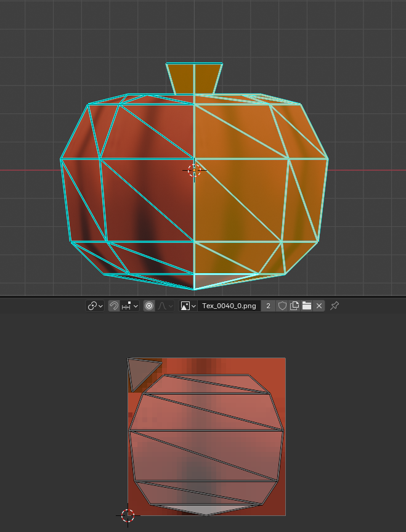Open the snapping options dropdown
This screenshot has width=406, height=532.
pos(129,306)
